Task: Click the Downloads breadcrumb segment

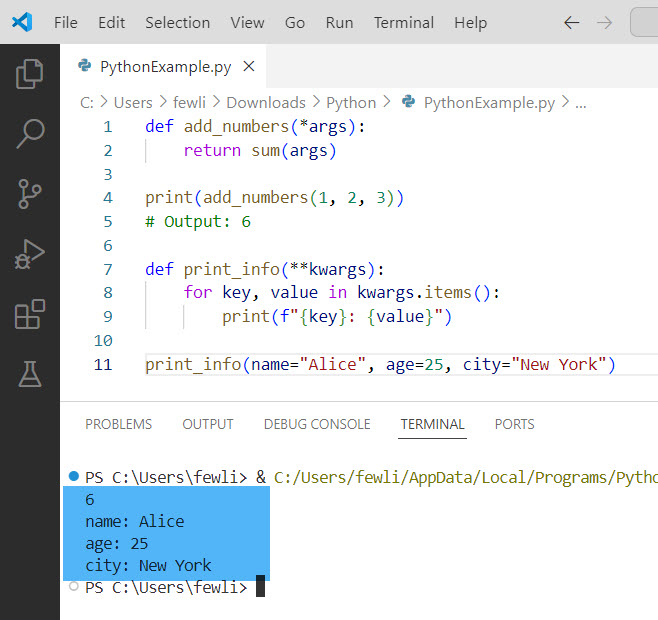Action: tap(266, 103)
